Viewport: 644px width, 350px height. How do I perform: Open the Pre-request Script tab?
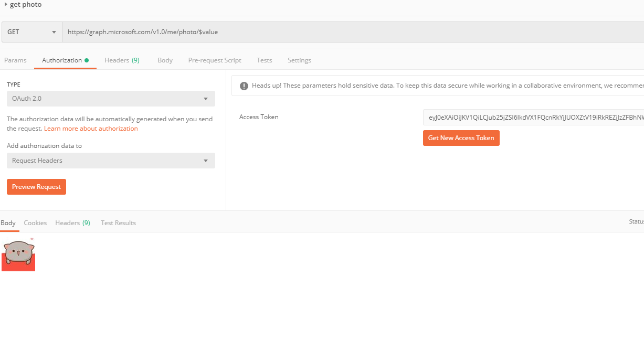[x=215, y=60]
